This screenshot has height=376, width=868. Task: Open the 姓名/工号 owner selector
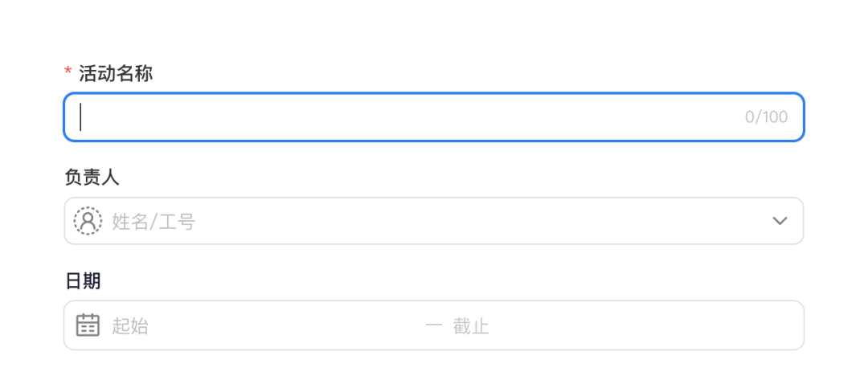click(x=402, y=221)
